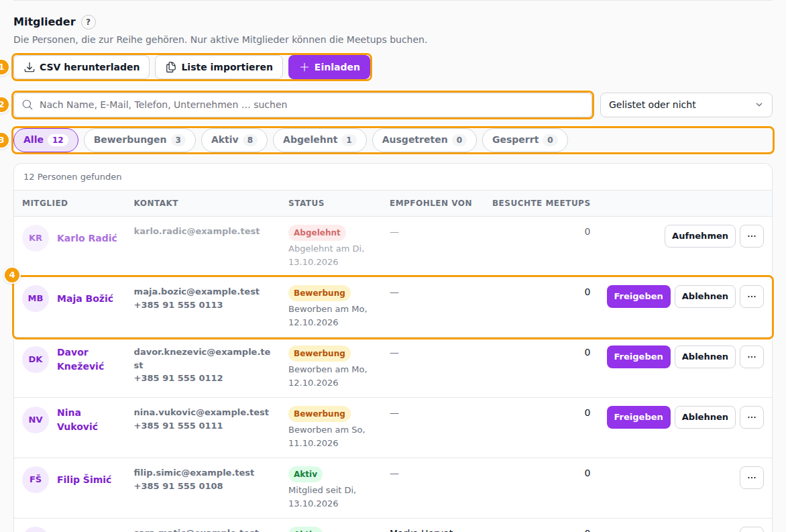786x532 pixels.
Task: Click the Abgelehnt status badge for Karlo Radić
Action: (x=317, y=233)
